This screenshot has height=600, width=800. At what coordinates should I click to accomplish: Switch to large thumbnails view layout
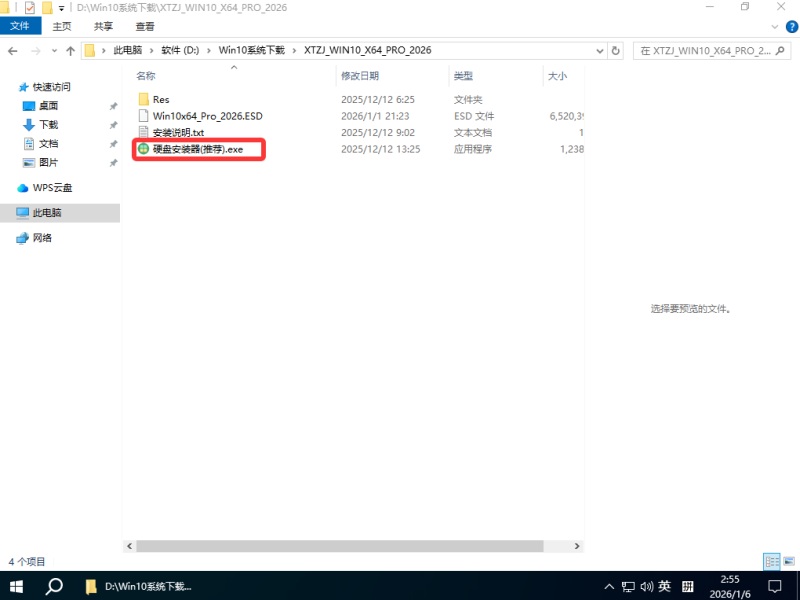(x=787, y=562)
